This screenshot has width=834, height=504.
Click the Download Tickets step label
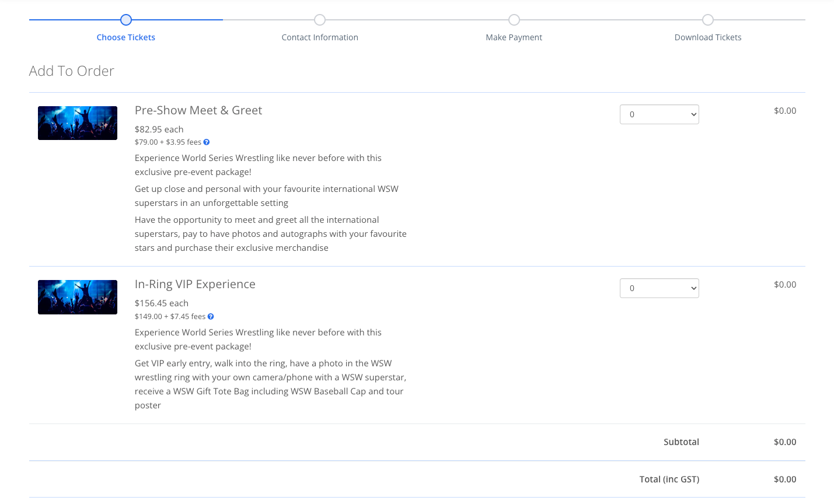coord(708,37)
